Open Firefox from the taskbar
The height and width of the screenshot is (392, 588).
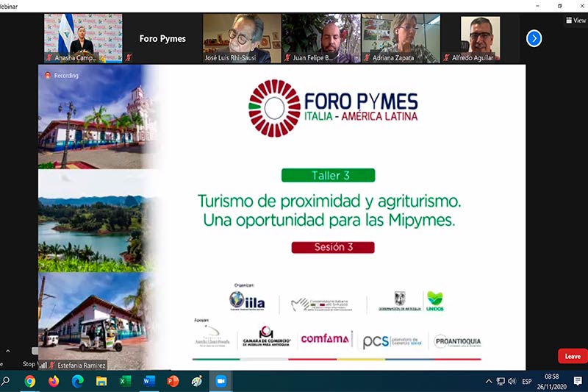(54, 382)
